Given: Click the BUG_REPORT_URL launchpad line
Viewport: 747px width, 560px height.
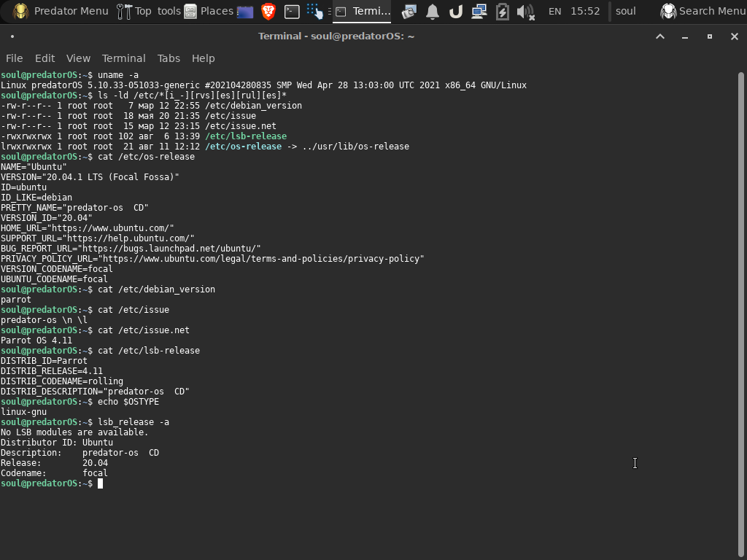Looking at the screenshot, I should point(131,249).
